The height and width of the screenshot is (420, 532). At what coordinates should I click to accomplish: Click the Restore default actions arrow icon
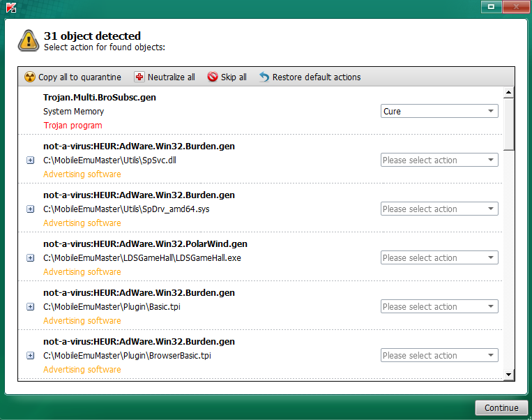(x=264, y=77)
